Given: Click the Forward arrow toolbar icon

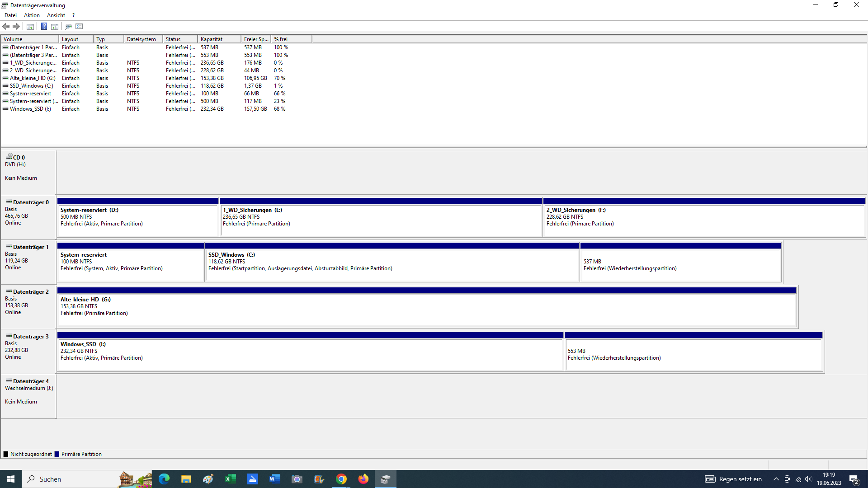Looking at the screenshot, I should [x=16, y=27].
